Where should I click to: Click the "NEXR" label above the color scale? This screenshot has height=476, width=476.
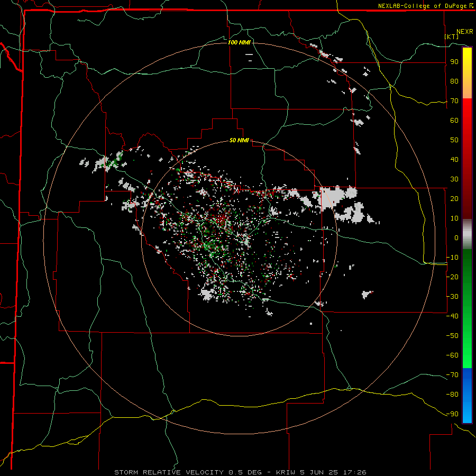[465, 32]
